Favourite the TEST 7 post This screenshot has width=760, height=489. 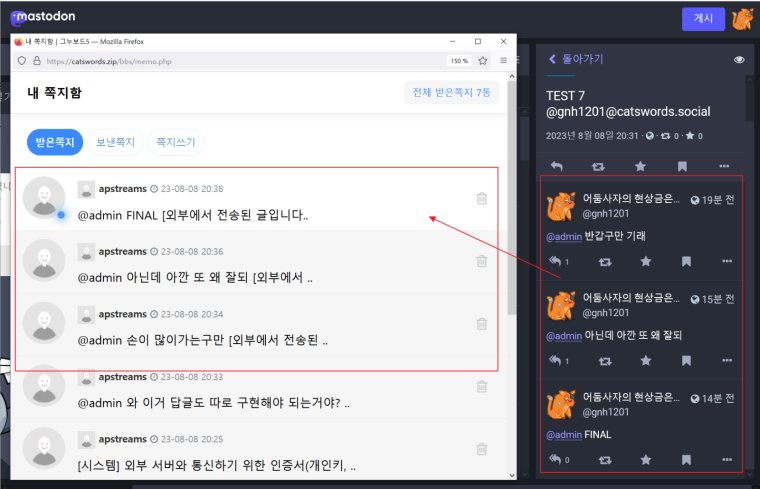click(x=640, y=166)
